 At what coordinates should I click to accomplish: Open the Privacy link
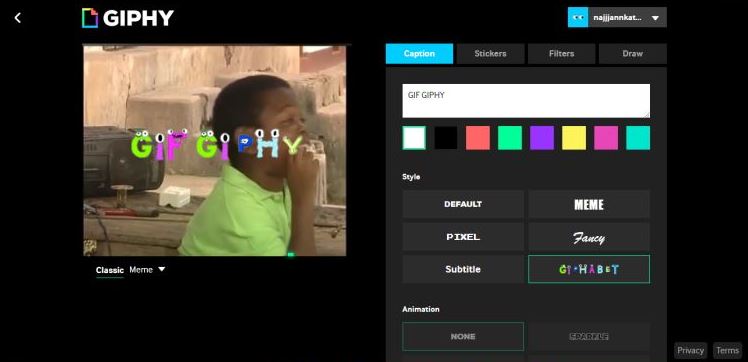pyautogui.click(x=690, y=351)
